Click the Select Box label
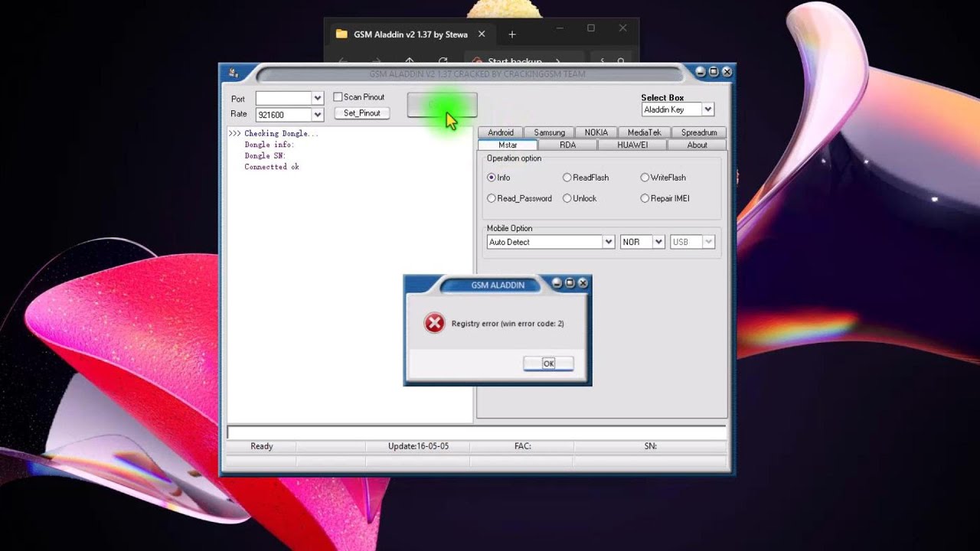This screenshot has width=980, height=551. pos(662,98)
